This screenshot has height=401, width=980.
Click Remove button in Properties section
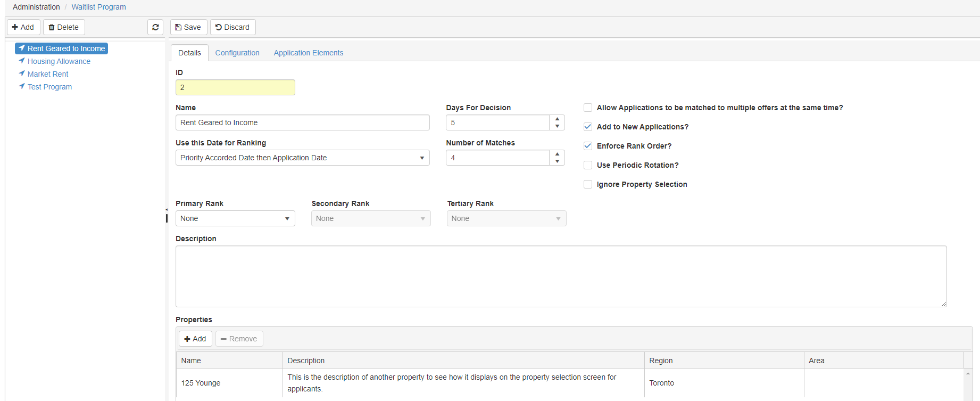coord(239,339)
